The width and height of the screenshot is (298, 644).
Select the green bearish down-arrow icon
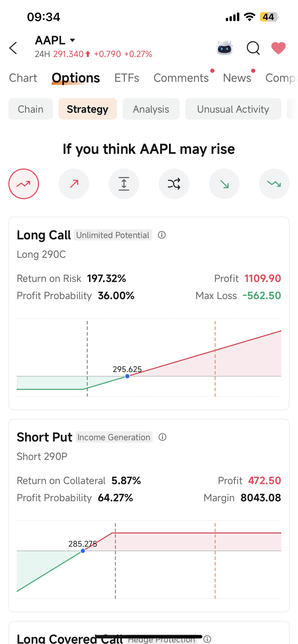point(224,184)
